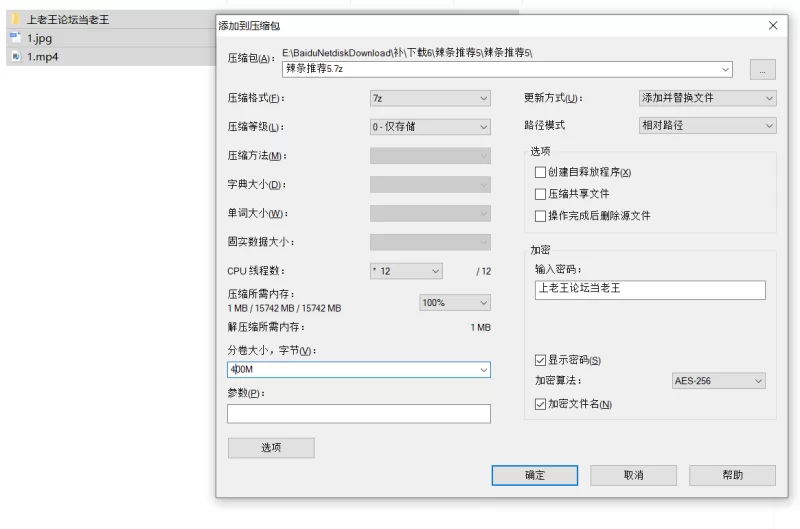Click the 1.jpg image file icon
800x529 pixels.
[x=16, y=38]
